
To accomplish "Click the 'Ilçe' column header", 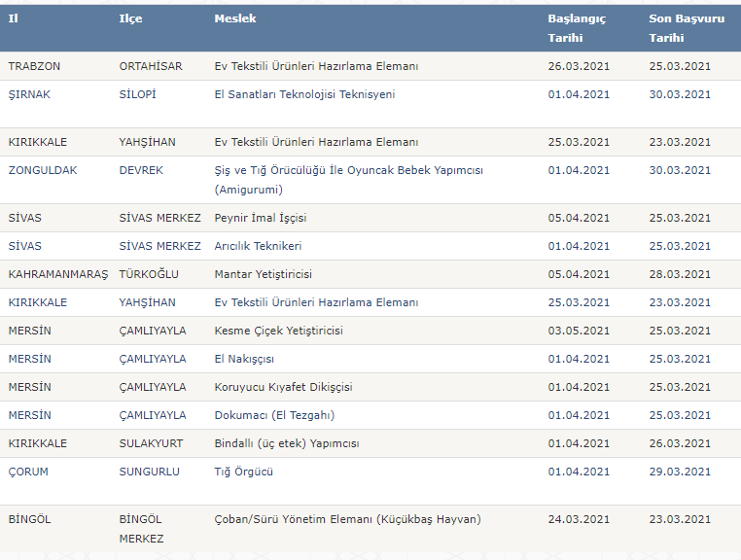I will tap(130, 18).
